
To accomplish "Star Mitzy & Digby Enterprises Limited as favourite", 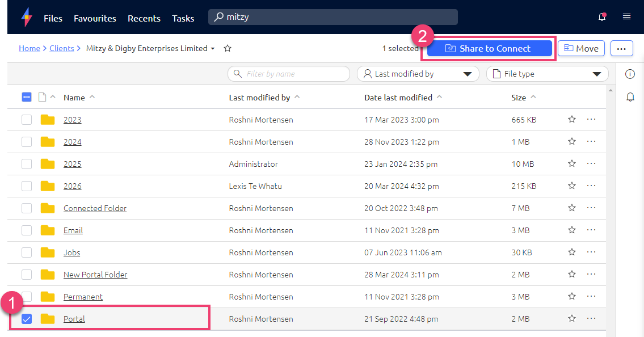I will click(228, 48).
